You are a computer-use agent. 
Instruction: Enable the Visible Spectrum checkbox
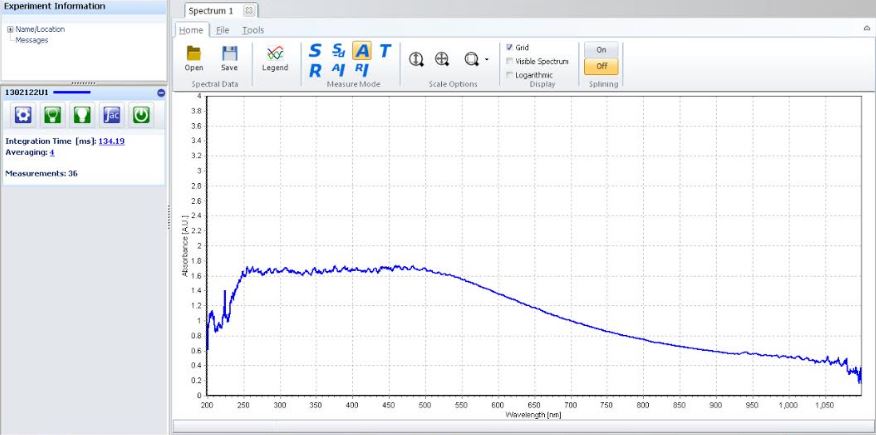[x=510, y=61]
